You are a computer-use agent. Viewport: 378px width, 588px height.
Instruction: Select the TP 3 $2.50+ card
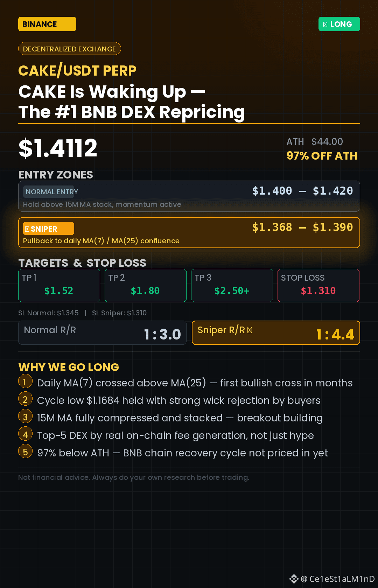(x=232, y=285)
